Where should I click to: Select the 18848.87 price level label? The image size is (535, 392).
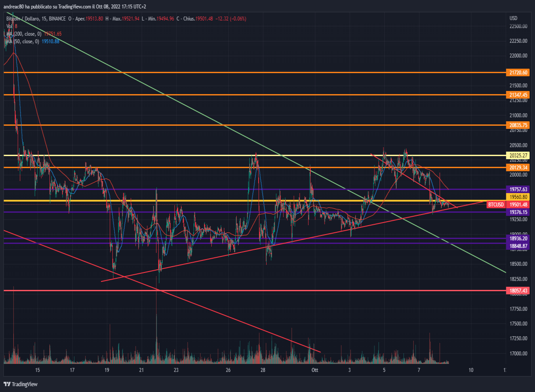[x=519, y=246]
